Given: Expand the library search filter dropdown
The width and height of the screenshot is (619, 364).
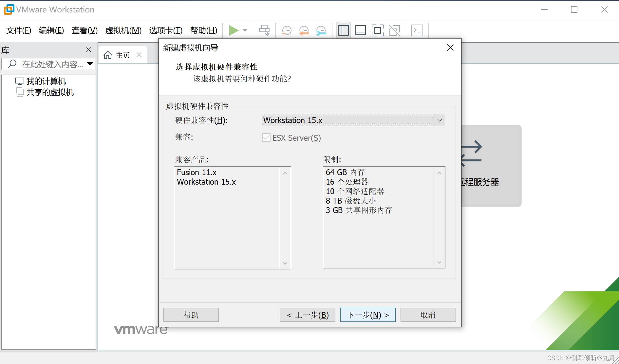Looking at the screenshot, I should point(90,64).
